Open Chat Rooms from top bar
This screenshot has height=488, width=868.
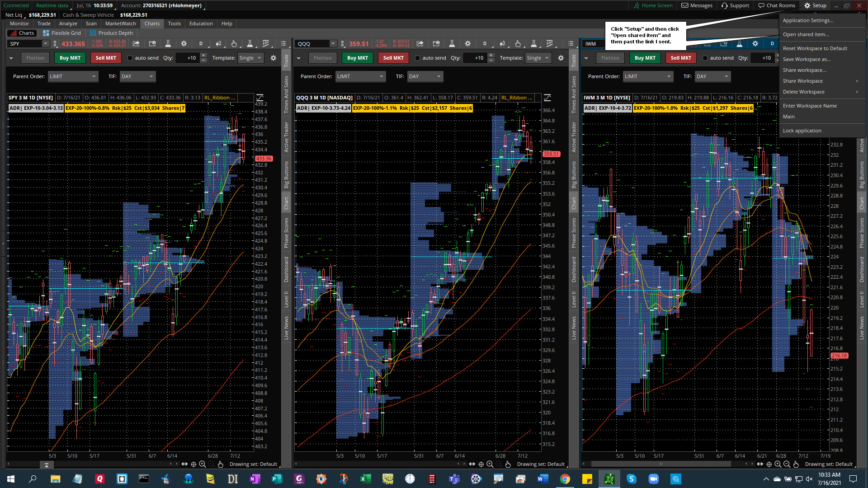[777, 5]
